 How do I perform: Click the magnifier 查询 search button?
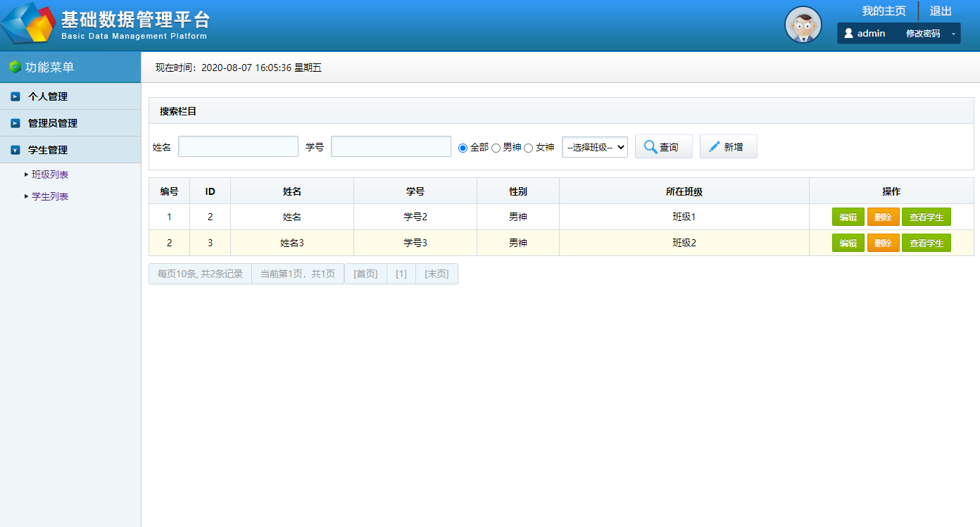tap(663, 147)
